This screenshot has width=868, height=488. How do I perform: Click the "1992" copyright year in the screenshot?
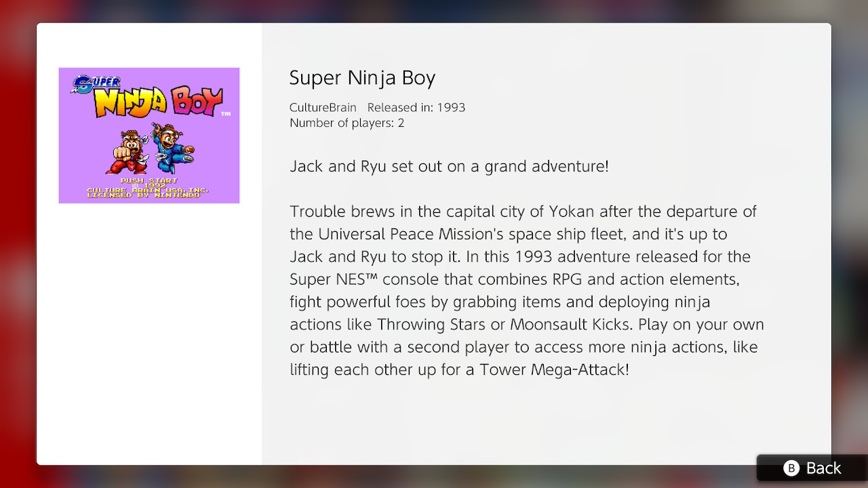(x=149, y=185)
